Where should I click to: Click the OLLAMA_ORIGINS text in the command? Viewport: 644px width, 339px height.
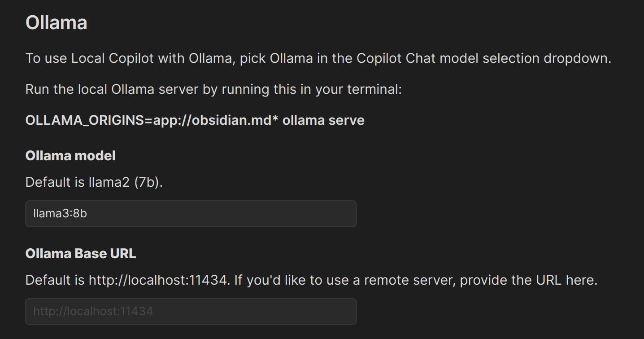coord(85,120)
